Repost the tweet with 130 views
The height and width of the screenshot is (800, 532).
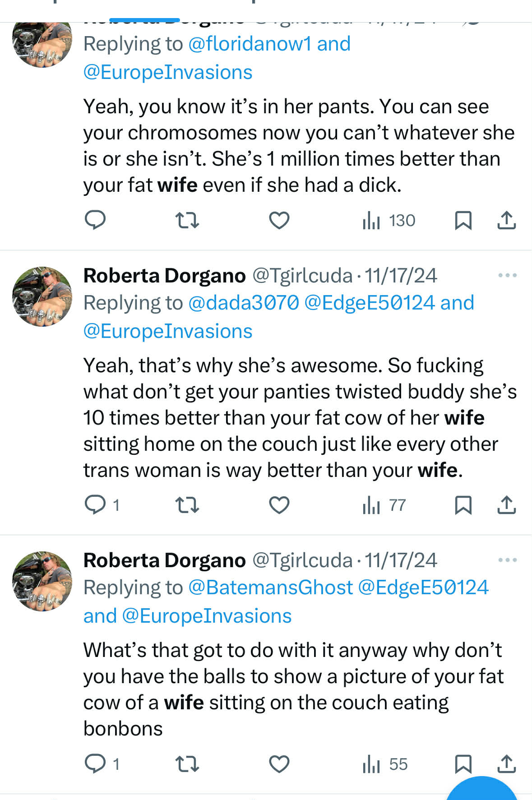click(187, 221)
